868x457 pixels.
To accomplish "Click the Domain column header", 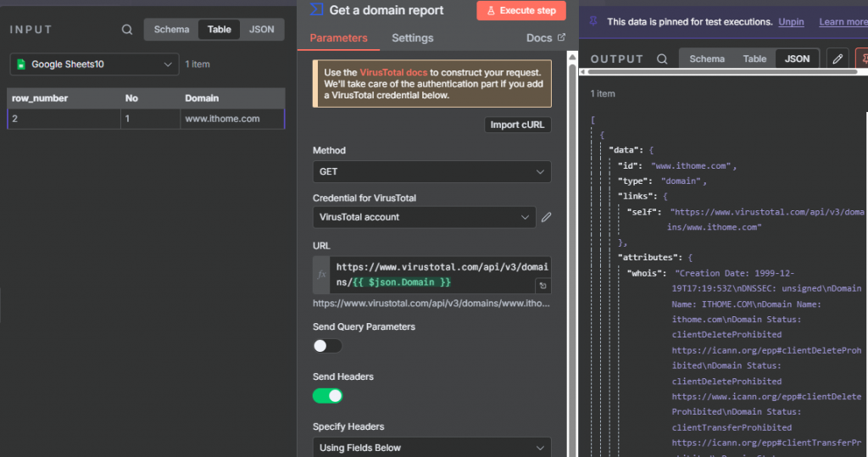I will point(232,98).
